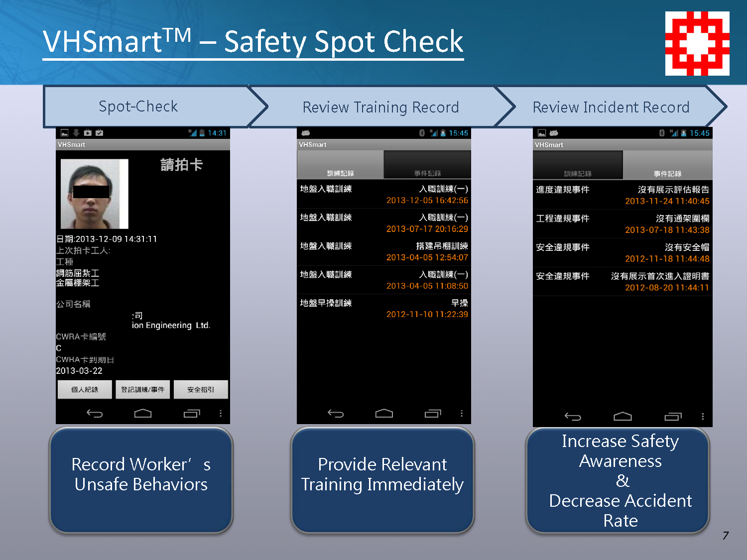Click the worker photo thumbnail
Image resolution: width=747 pixels, height=560 pixels.
coord(94,194)
